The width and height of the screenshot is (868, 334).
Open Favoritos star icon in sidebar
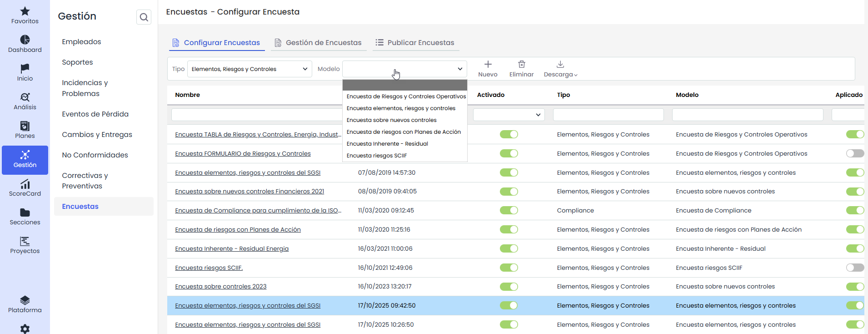[x=25, y=11]
